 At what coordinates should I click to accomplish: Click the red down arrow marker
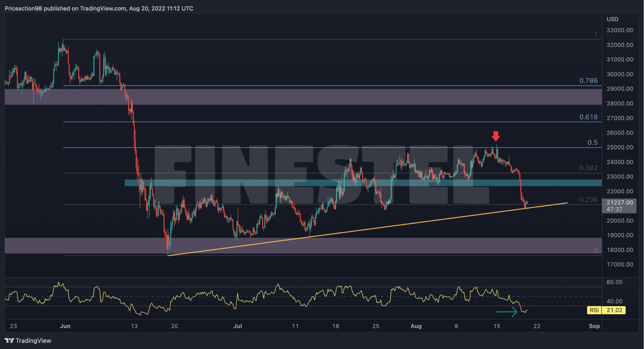point(496,136)
